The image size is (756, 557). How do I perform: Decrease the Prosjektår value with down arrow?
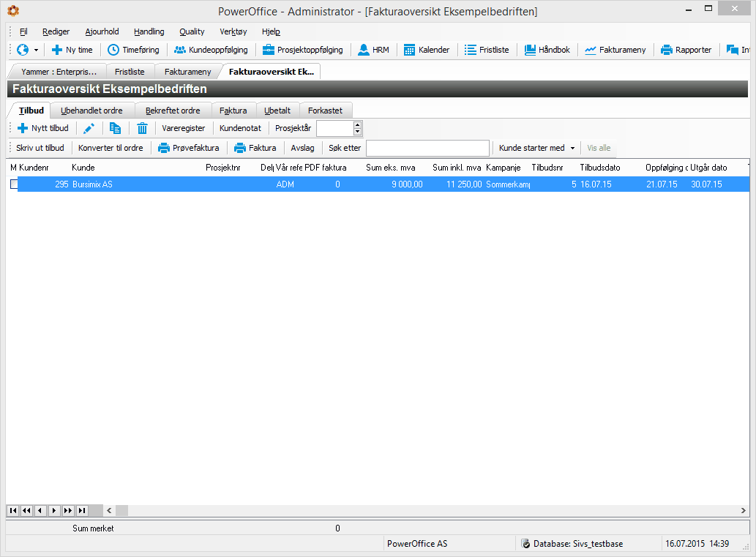(357, 132)
